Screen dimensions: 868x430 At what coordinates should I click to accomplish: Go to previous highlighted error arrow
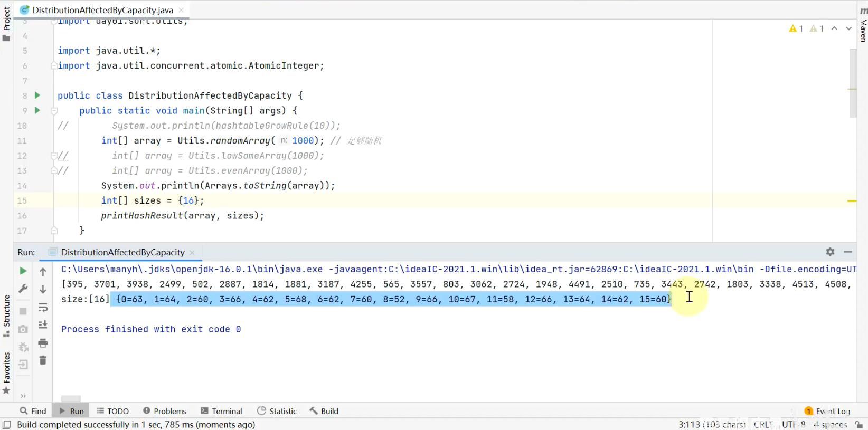click(x=834, y=28)
